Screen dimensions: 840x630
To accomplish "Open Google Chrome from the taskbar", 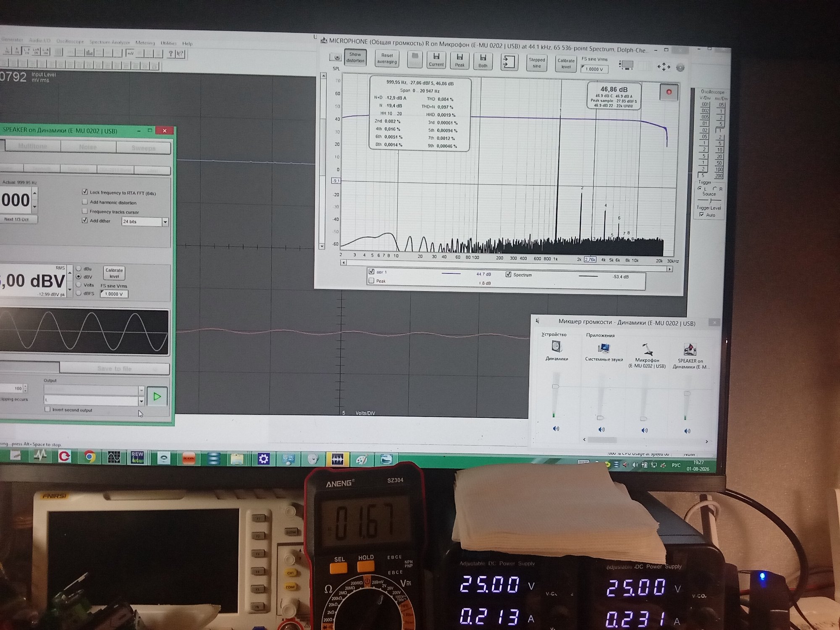I will point(89,457).
